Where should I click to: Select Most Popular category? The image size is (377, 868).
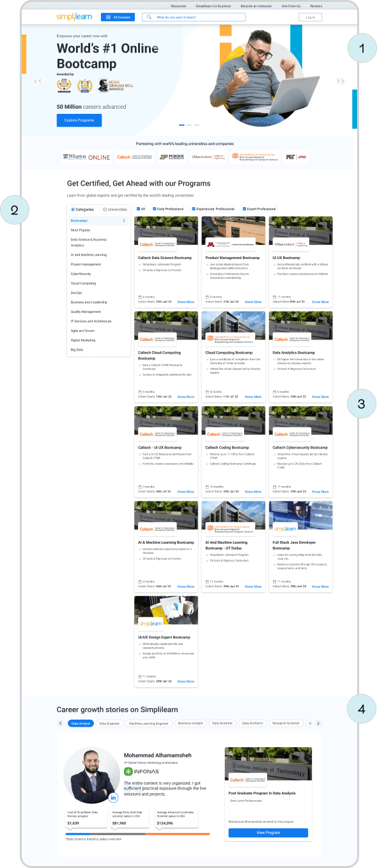pyautogui.click(x=81, y=230)
